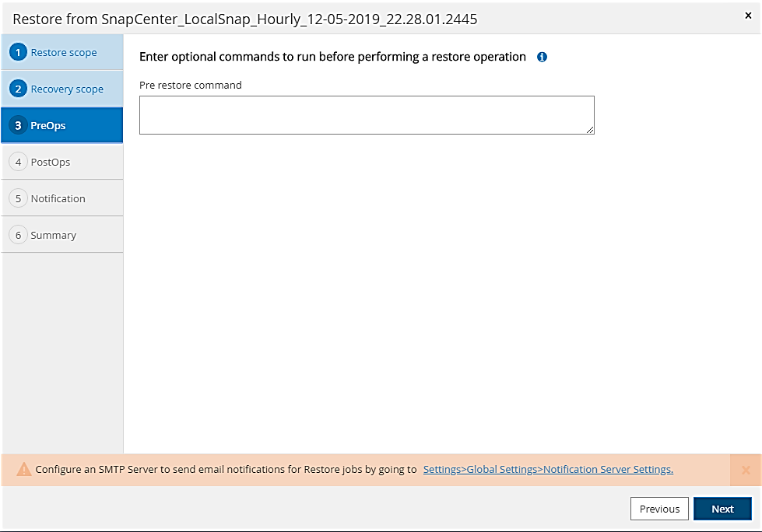This screenshot has width=762, height=532.
Task: Open the Recovery scope step
Action: click(x=67, y=89)
